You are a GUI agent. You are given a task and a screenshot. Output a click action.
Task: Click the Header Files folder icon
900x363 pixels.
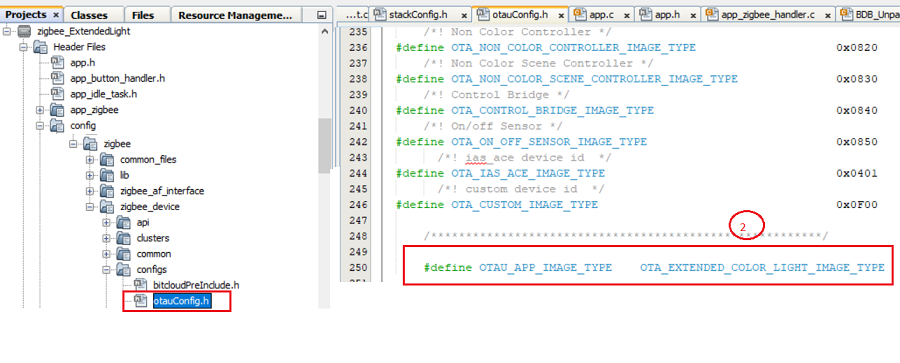pos(40,47)
